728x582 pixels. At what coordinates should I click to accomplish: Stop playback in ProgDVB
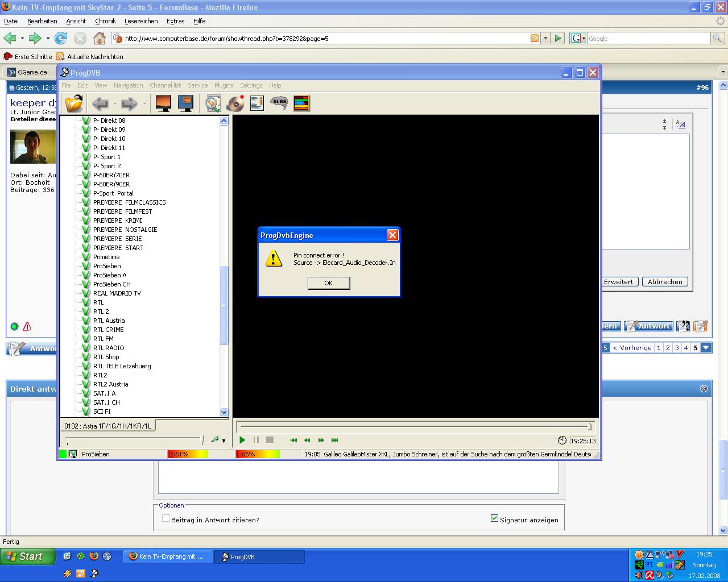(270, 440)
